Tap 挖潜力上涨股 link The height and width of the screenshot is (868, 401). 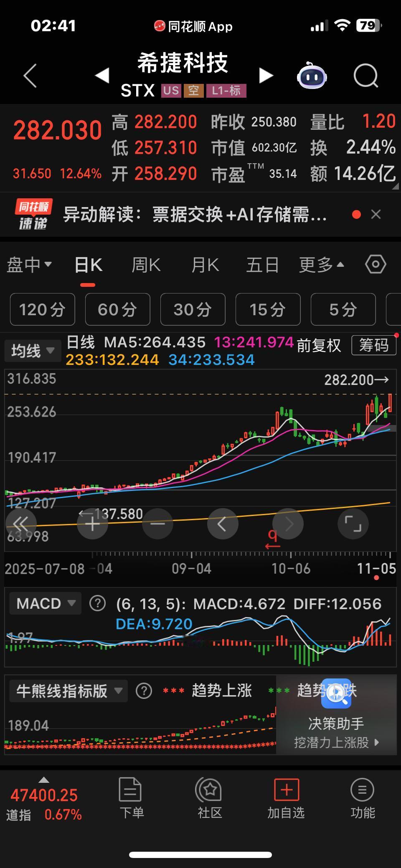[336, 742]
